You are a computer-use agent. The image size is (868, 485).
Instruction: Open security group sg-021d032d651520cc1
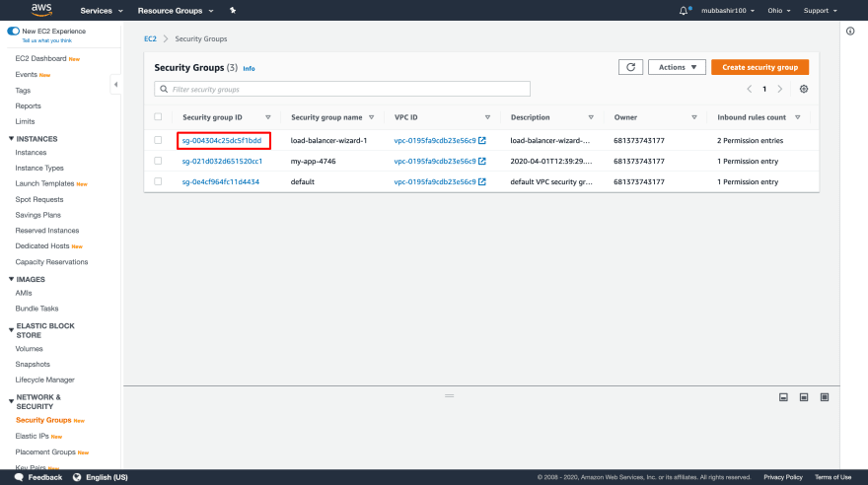point(222,161)
